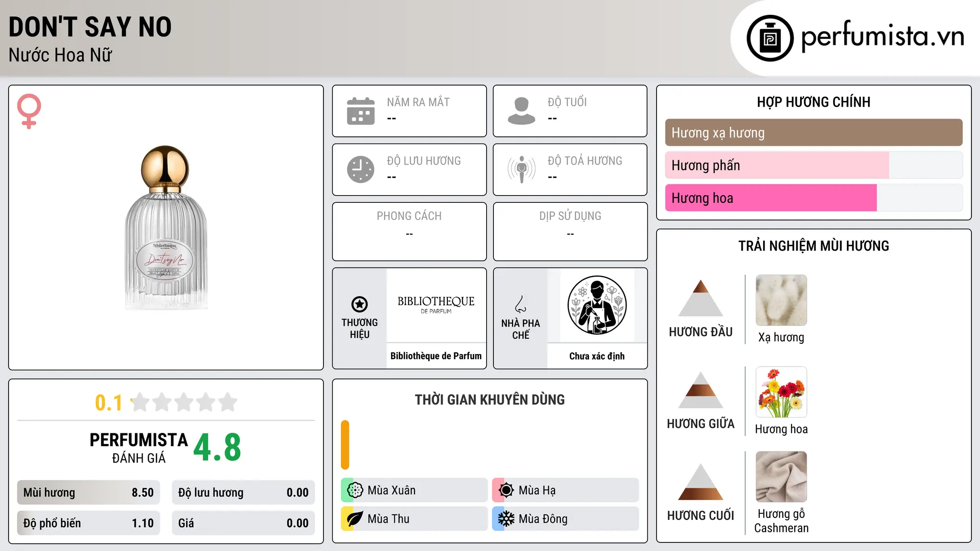Click the perfumista.vn site name
This screenshot has width=980, height=551.
pos(882,36)
